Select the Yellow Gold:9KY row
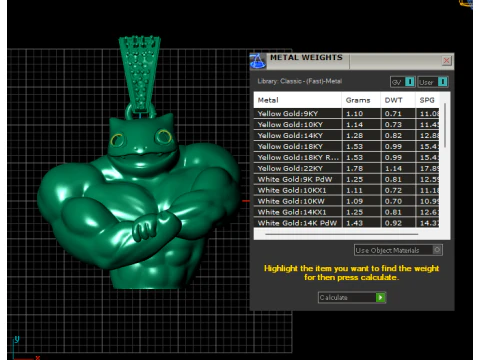Image resolution: width=480 pixels, height=360 pixels. [x=346, y=114]
